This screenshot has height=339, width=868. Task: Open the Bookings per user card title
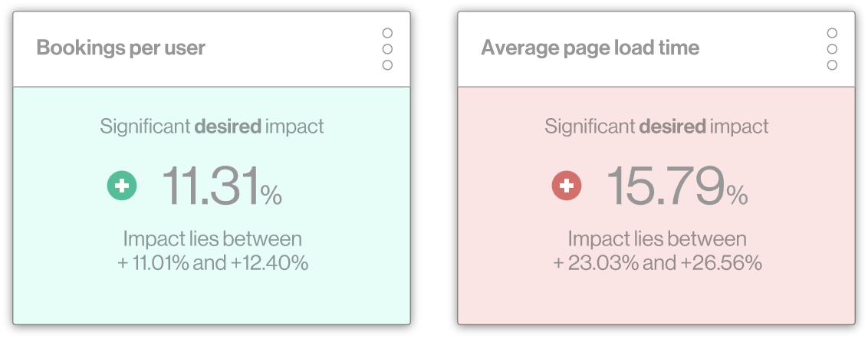click(x=121, y=48)
